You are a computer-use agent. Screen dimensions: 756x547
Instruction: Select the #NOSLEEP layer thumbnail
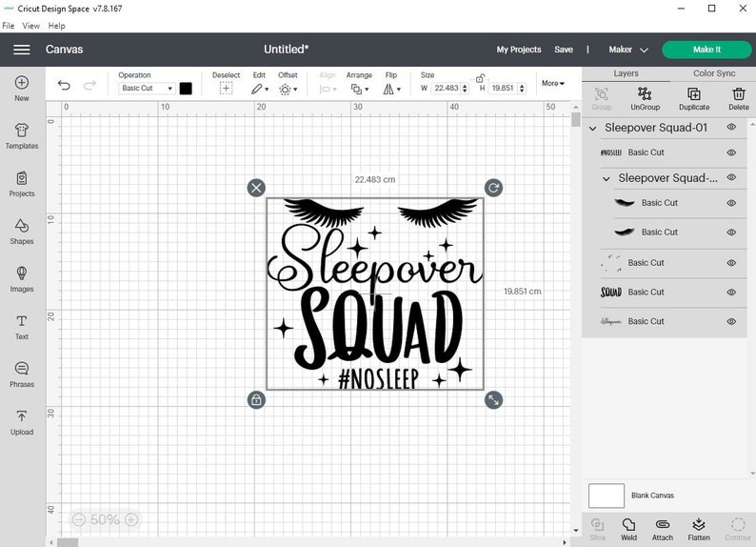(611, 152)
